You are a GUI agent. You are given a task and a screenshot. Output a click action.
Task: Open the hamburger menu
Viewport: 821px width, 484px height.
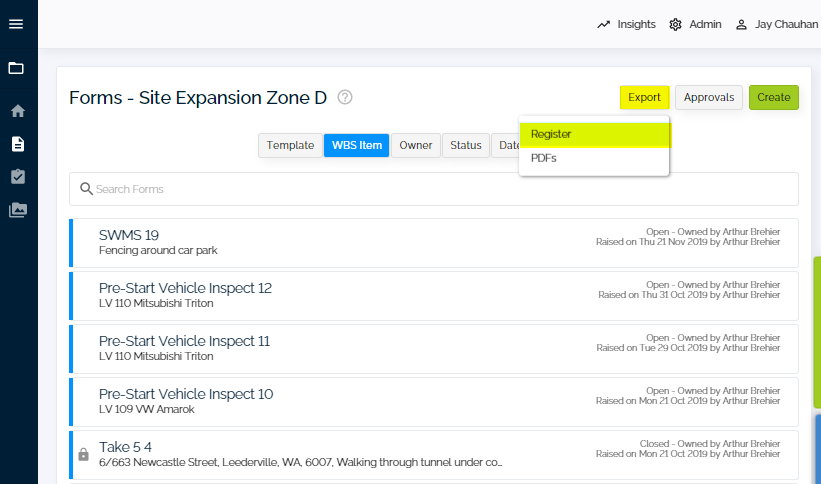click(x=16, y=24)
